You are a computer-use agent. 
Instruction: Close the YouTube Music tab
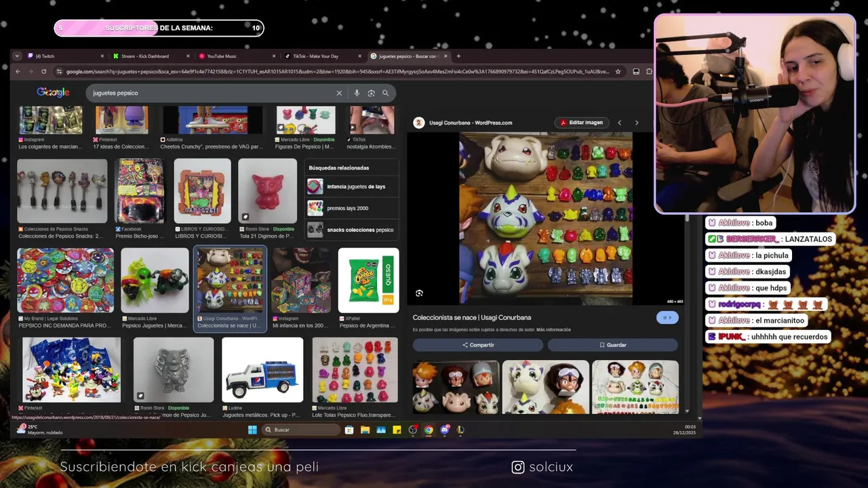tap(274, 56)
